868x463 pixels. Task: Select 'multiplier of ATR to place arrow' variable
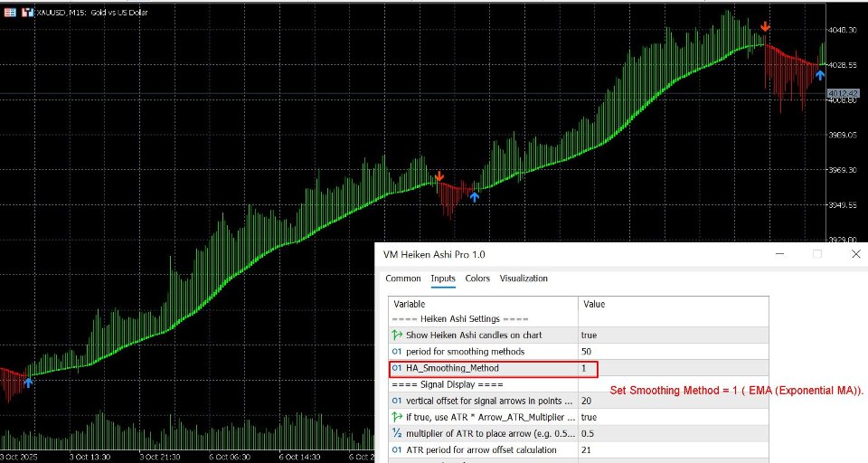pos(490,434)
